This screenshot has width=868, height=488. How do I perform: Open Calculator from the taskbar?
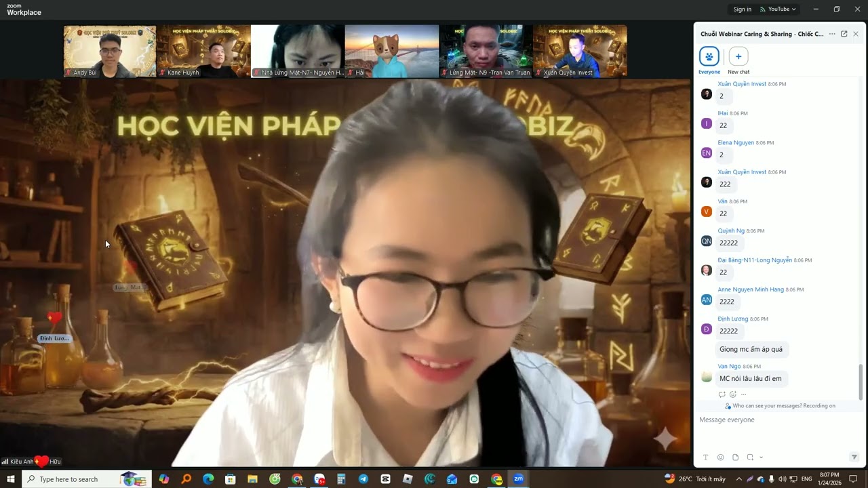pos(341,479)
